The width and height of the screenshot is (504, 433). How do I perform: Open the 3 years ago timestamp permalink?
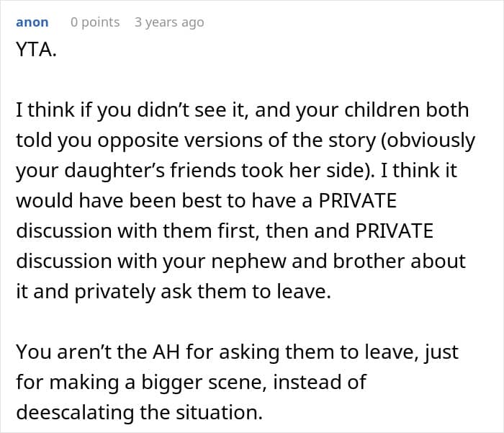[x=169, y=22]
